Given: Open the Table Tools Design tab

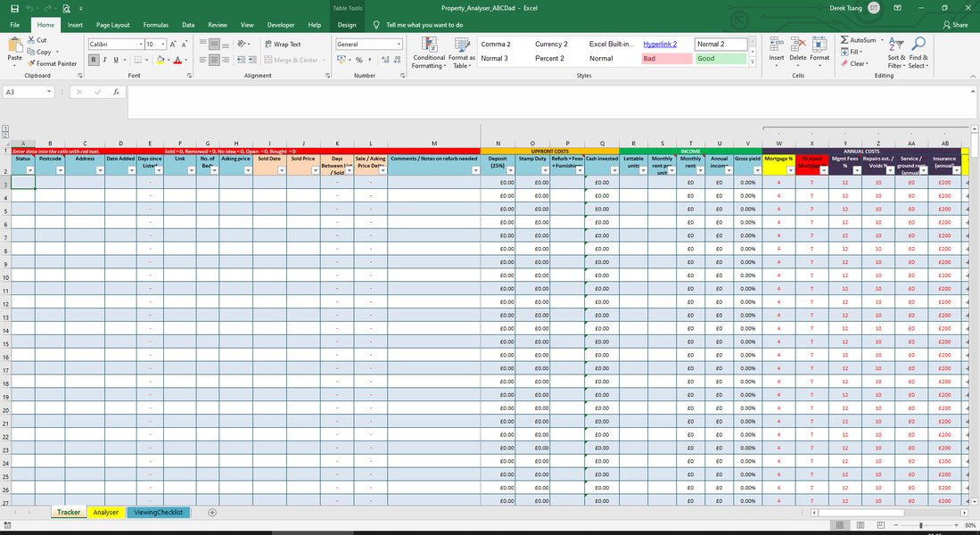Looking at the screenshot, I should [347, 25].
